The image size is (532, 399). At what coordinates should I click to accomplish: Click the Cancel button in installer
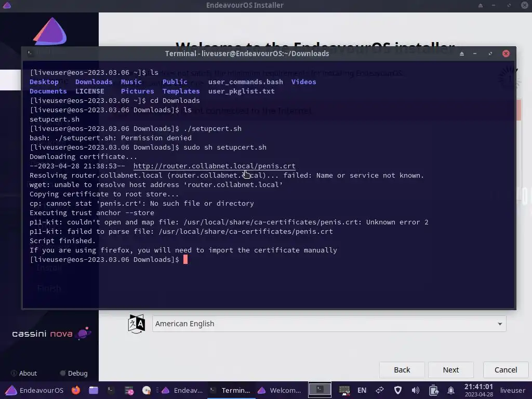506,370
